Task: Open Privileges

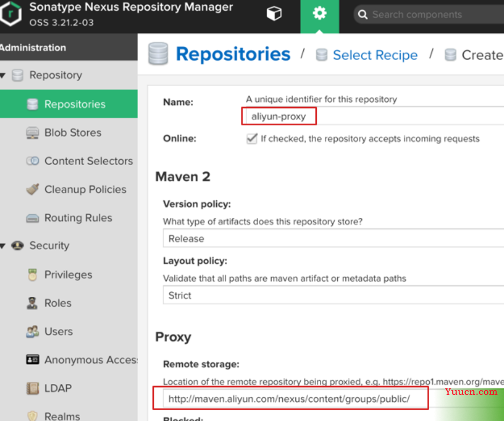Action: tap(68, 274)
